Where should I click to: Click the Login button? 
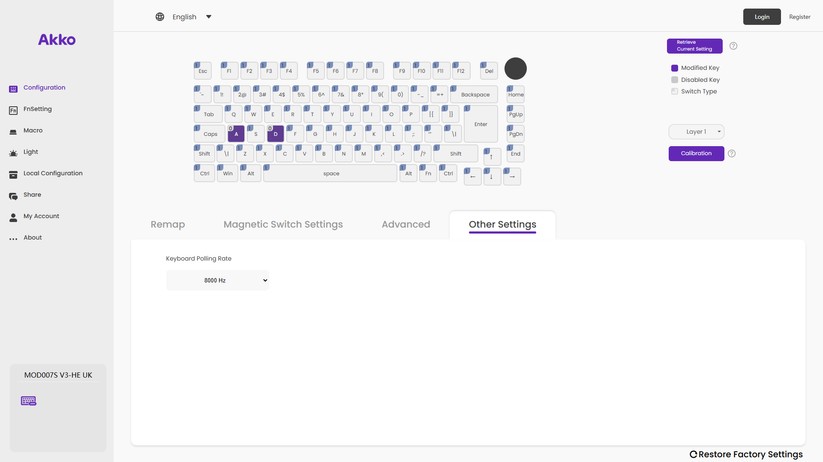click(x=761, y=17)
